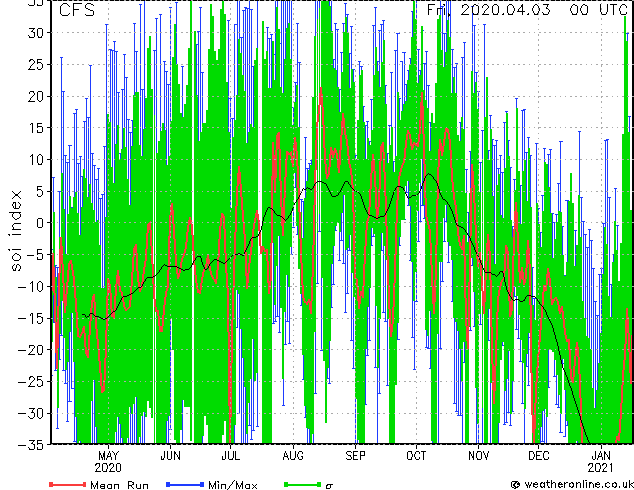634x490 pixels.
Task: Click the 30 y-axis tick label
Action: 36,33
